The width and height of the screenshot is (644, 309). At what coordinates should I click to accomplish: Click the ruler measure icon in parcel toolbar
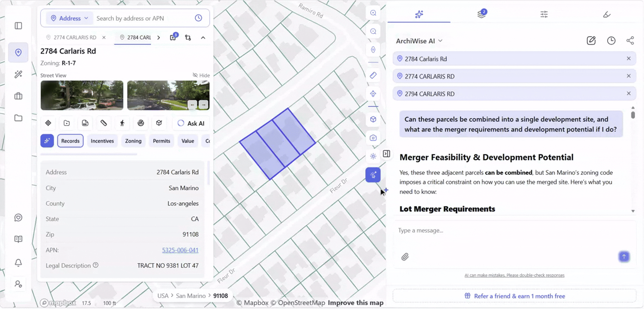[104, 123]
